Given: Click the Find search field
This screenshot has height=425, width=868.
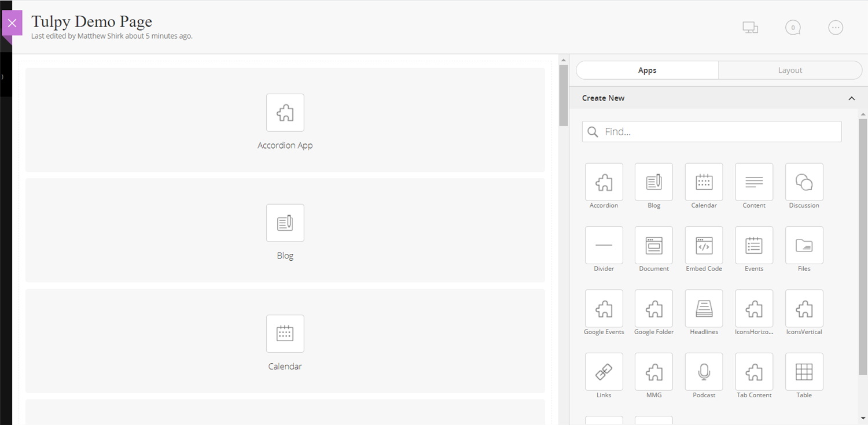Looking at the screenshot, I should click(712, 131).
